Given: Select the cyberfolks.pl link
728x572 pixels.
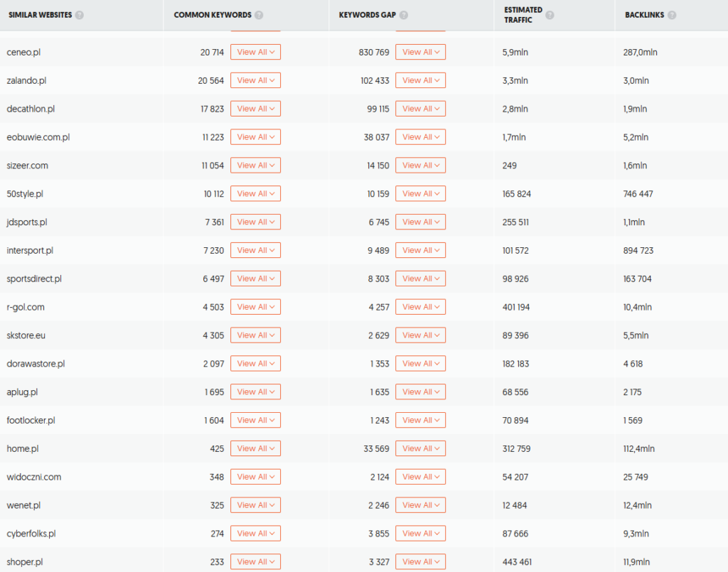Looking at the screenshot, I should pyautogui.click(x=30, y=532).
